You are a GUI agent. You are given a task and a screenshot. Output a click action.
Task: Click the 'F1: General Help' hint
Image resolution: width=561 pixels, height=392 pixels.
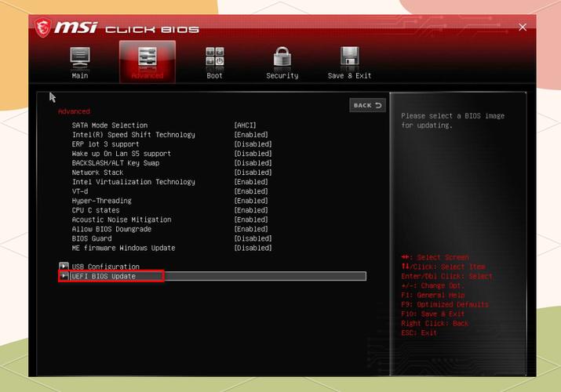click(432, 295)
